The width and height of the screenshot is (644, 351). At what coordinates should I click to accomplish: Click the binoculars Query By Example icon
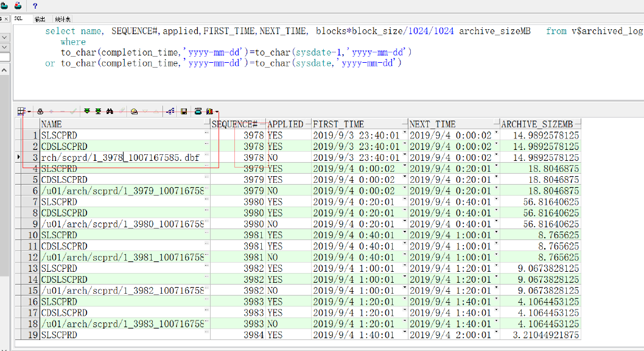(x=110, y=112)
